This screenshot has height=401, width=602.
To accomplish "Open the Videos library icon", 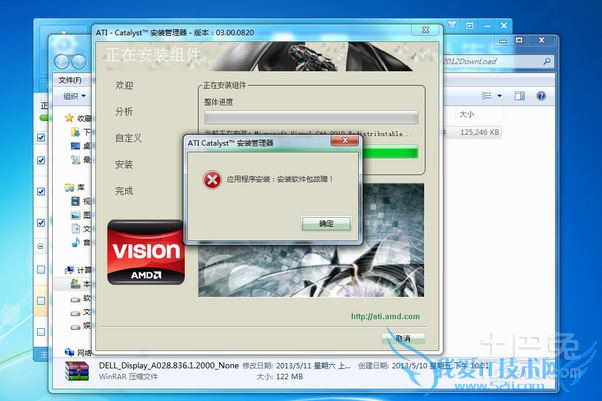I will point(75,201).
